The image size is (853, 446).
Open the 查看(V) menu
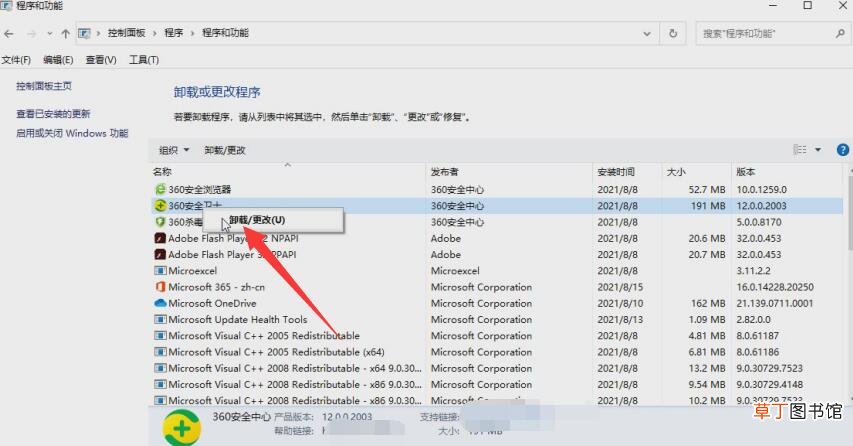click(x=101, y=60)
